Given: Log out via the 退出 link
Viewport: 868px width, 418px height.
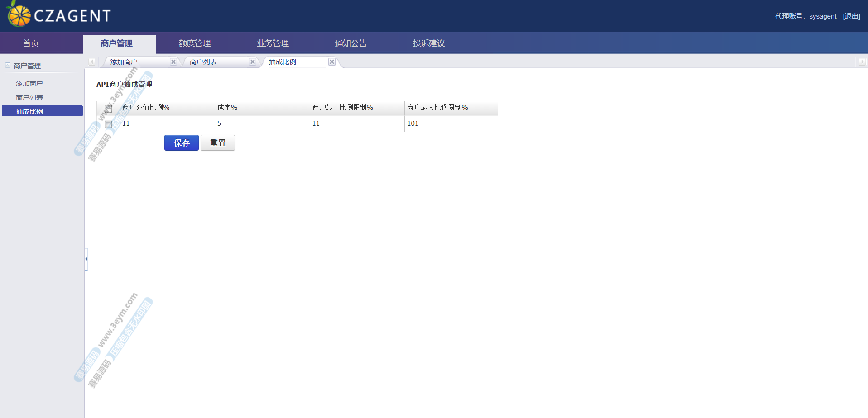Looking at the screenshot, I should pyautogui.click(x=851, y=16).
